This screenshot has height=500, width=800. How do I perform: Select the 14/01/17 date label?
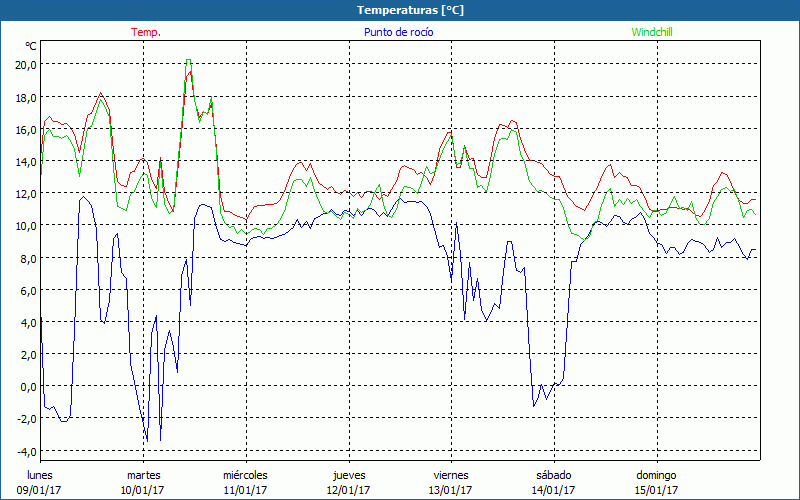554,490
